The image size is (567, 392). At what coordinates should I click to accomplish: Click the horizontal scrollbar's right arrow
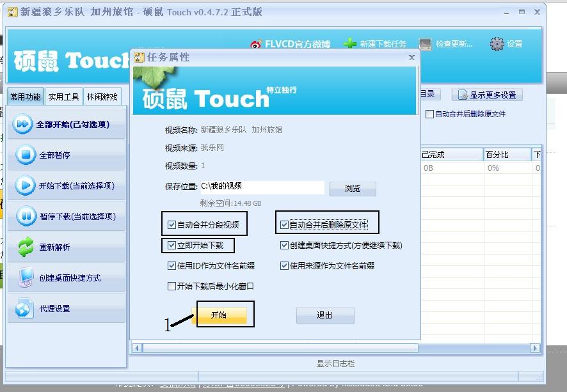pos(535,349)
